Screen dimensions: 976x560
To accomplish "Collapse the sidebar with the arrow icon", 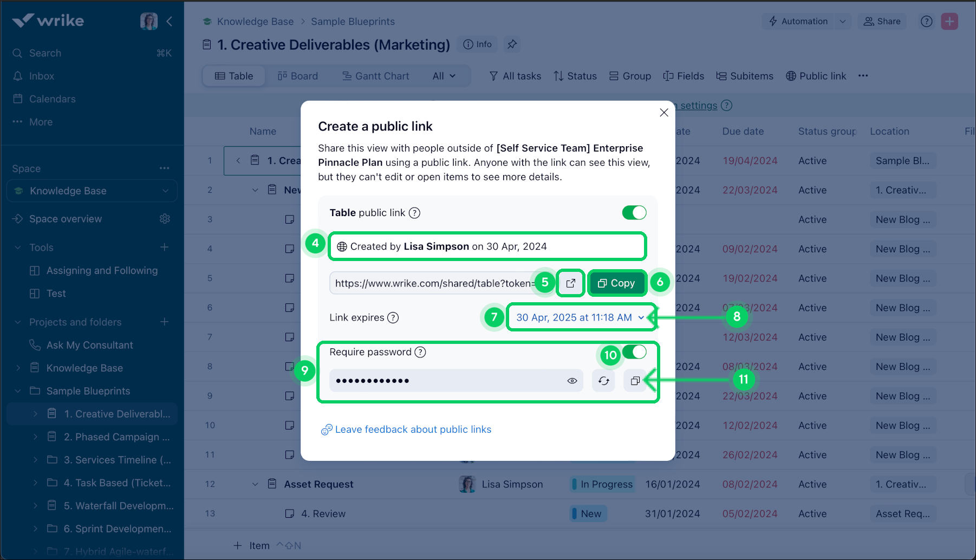I will point(170,21).
